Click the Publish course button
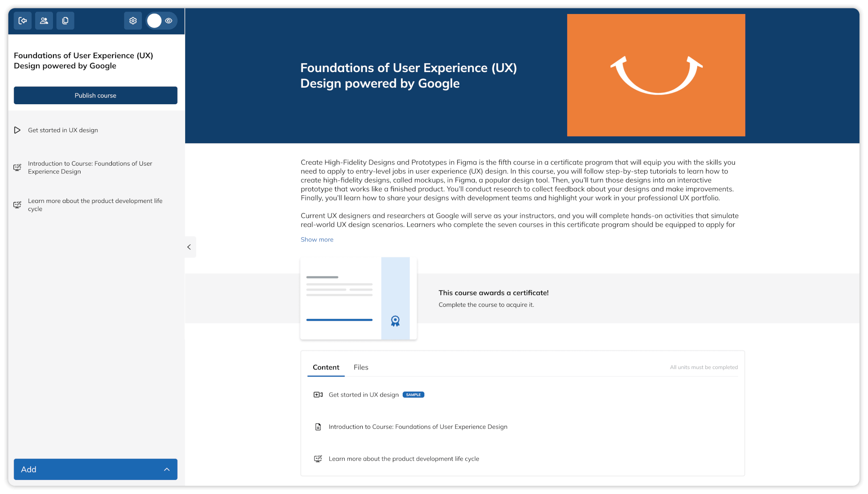 95,95
